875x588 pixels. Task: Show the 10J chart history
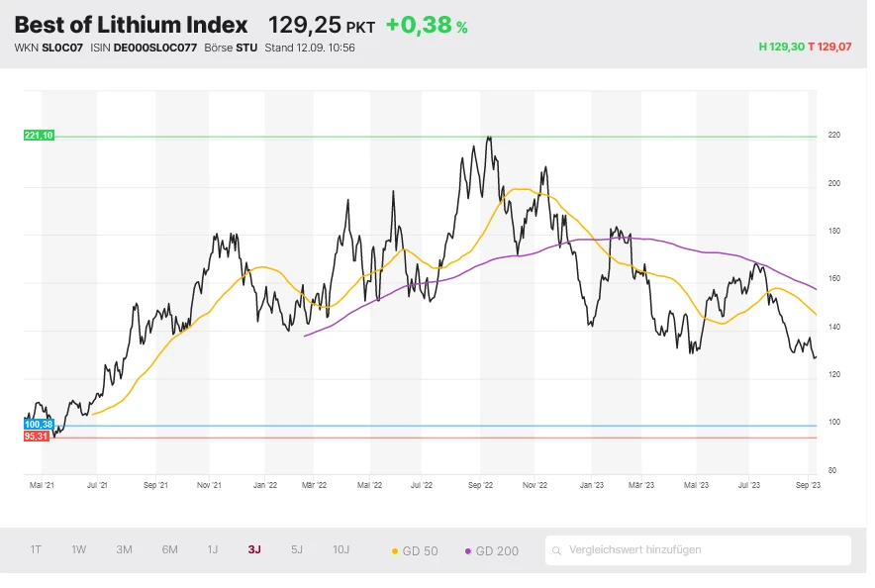point(340,549)
